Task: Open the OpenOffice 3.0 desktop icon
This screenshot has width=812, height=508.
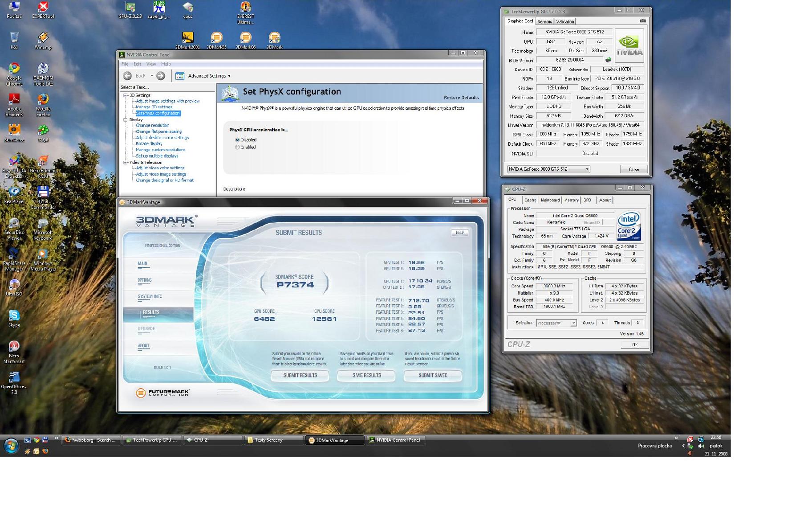Action: tap(14, 383)
